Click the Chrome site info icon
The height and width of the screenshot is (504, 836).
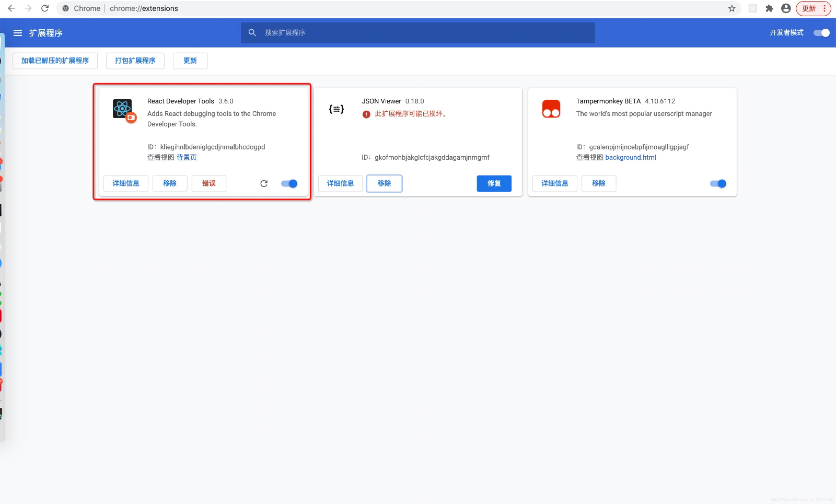point(65,8)
